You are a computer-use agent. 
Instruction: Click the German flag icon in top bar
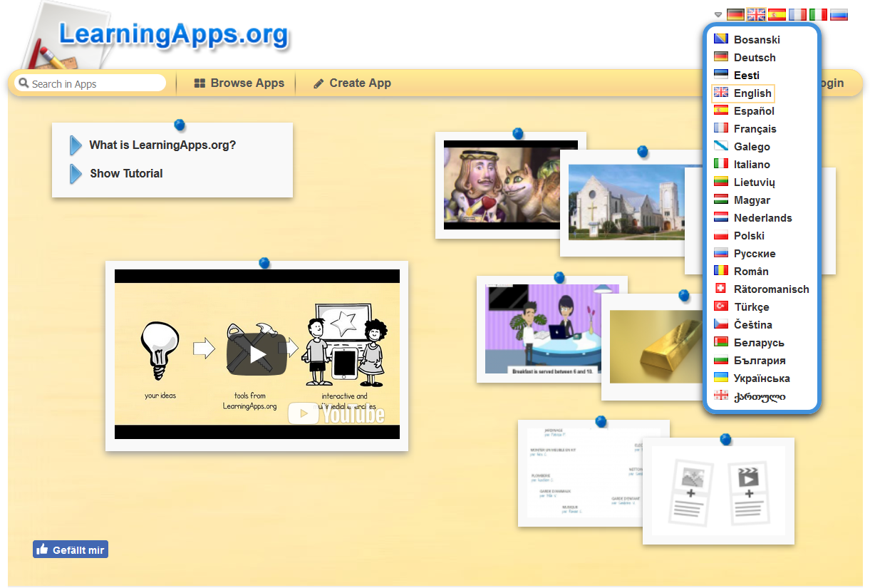point(735,14)
